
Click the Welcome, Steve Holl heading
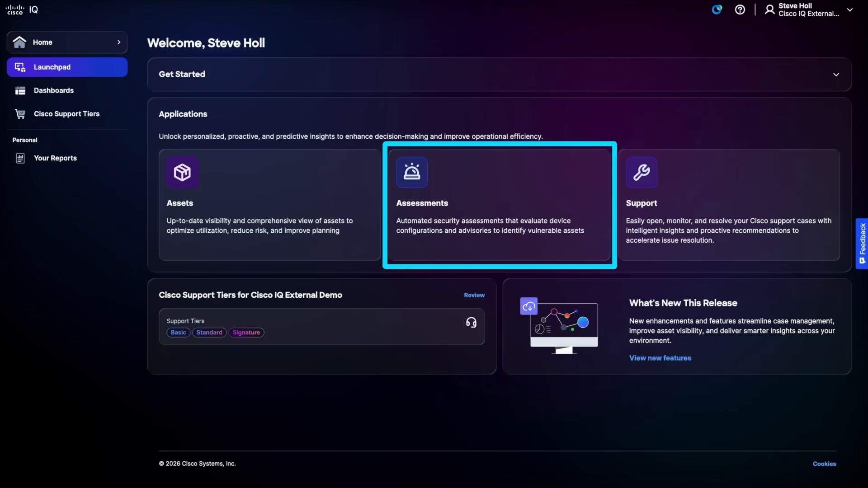click(x=206, y=43)
